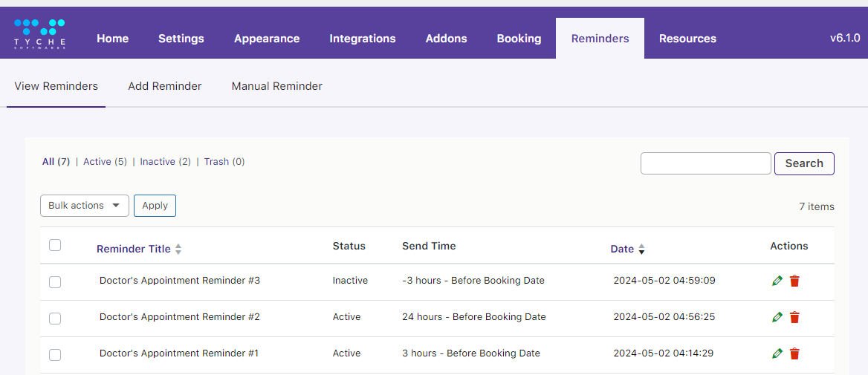Click '3 hours - Before Booking Date' send time

click(471, 353)
